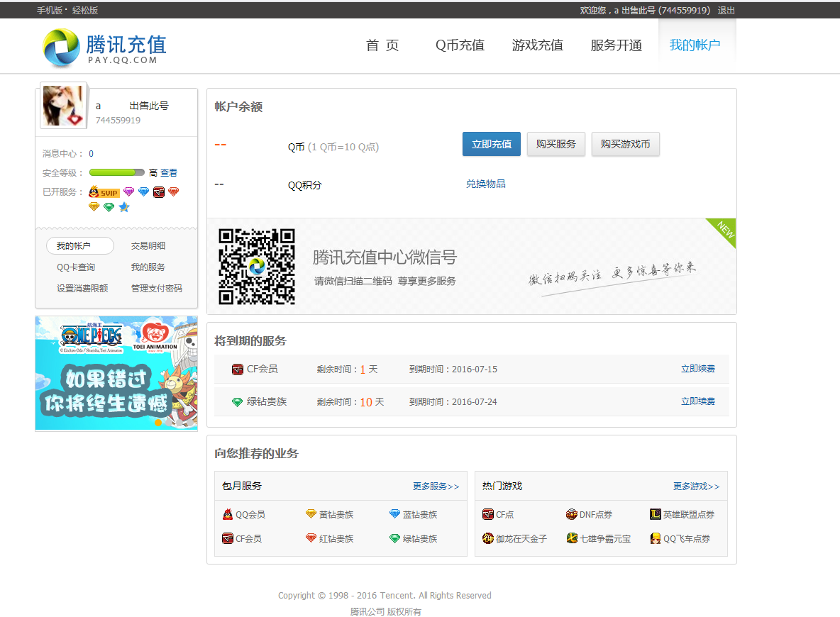
Task: Click the 购买游戏币 button
Action: [x=626, y=144]
